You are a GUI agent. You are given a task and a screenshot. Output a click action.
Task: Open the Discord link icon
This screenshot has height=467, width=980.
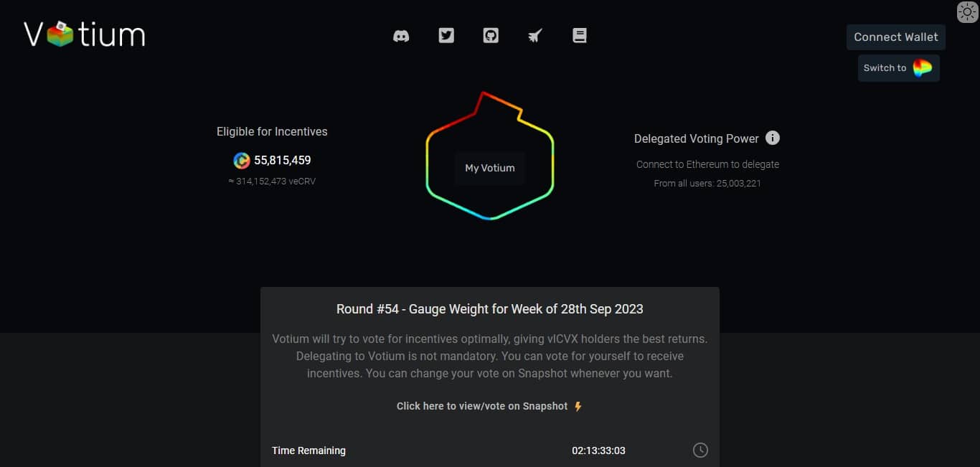pos(401,36)
